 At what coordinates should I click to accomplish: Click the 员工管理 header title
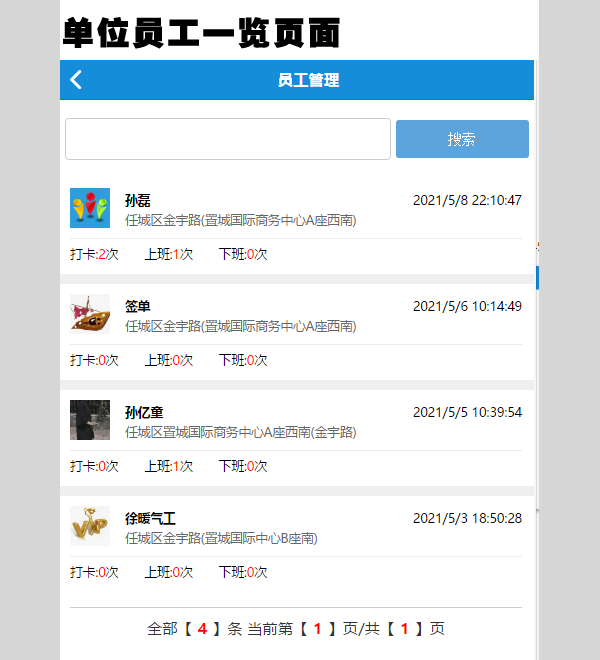308,80
